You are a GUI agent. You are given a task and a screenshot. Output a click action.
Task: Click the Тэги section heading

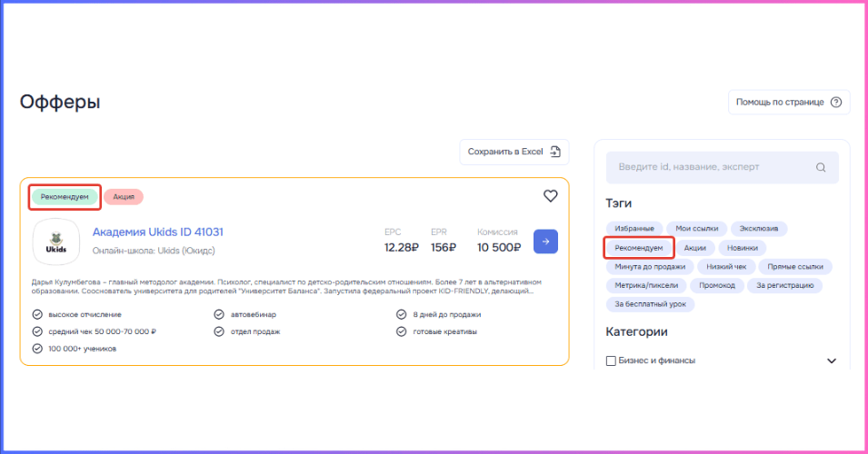coord(618,203)
